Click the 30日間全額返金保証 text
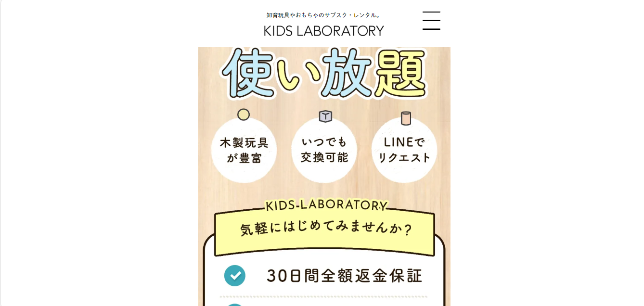 345,276
